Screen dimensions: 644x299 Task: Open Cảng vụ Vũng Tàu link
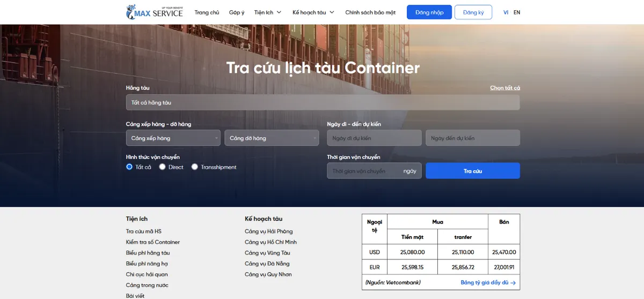pos(268,253)
